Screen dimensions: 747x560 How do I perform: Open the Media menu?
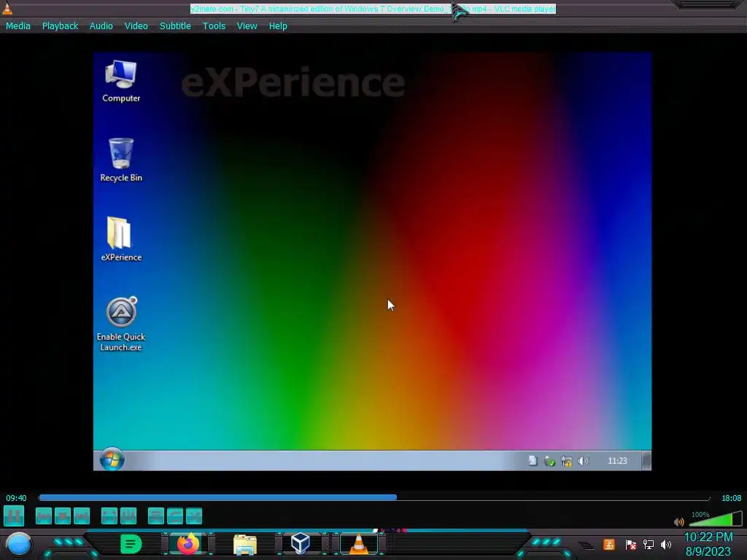click(x=18, y=26)
